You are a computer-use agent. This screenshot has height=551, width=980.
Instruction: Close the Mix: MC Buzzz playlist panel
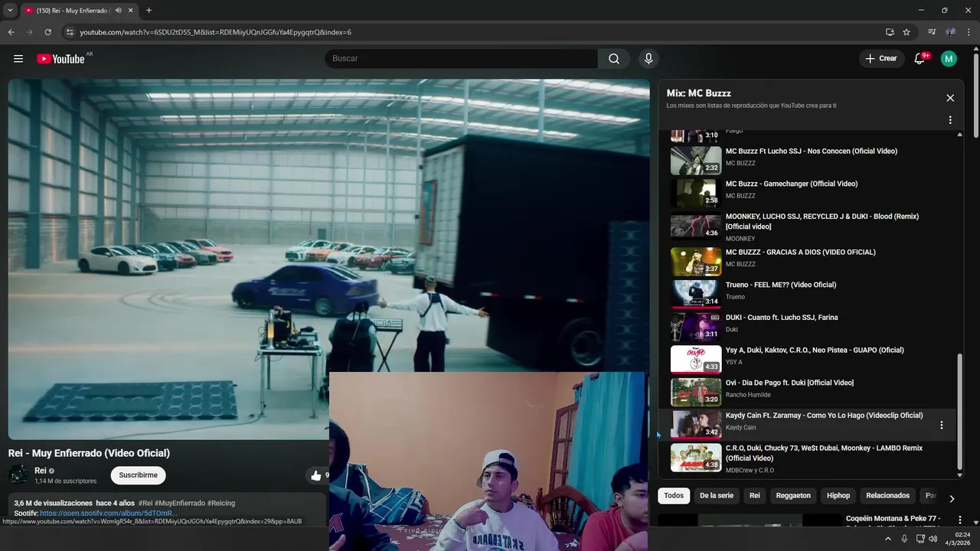click(x=950, y=98)
